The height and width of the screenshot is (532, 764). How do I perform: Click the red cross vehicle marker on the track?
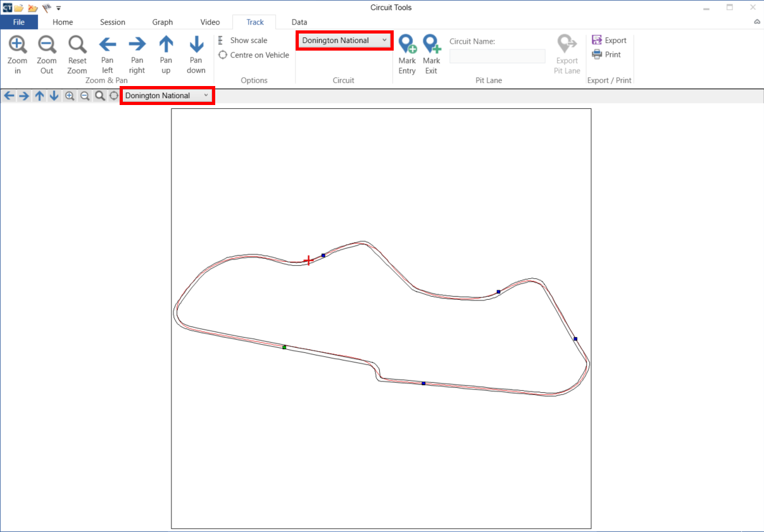[308, 261]
